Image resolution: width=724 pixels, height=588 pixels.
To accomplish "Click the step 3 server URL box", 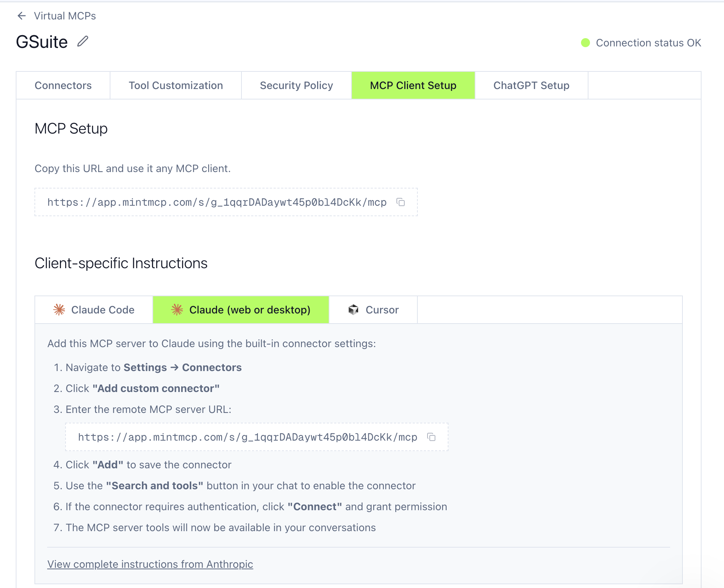I will click(257, 437).
